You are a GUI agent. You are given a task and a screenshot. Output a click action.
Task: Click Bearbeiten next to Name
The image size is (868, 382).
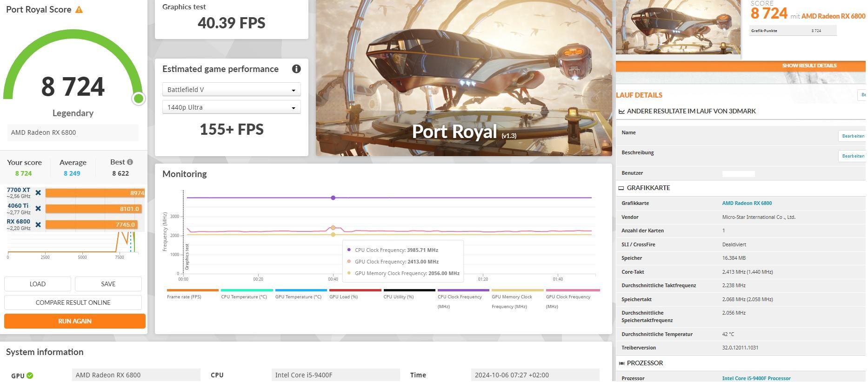[x=853, y=136]
